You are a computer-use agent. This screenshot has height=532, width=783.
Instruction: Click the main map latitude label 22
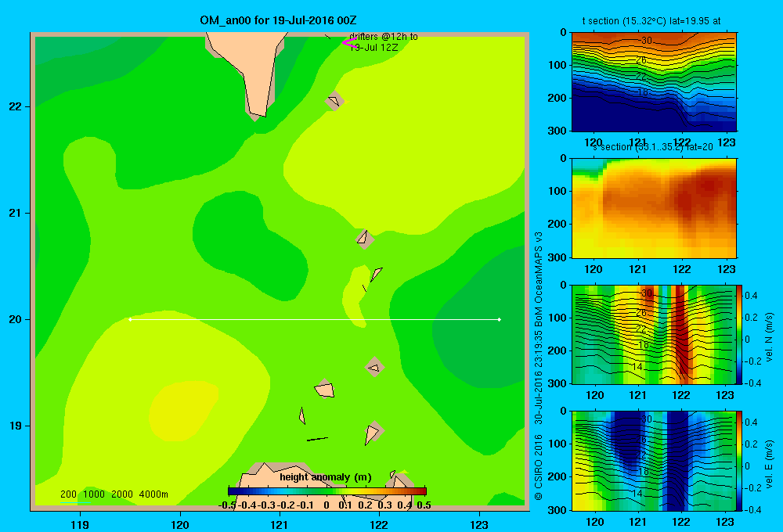click(15, 107)
